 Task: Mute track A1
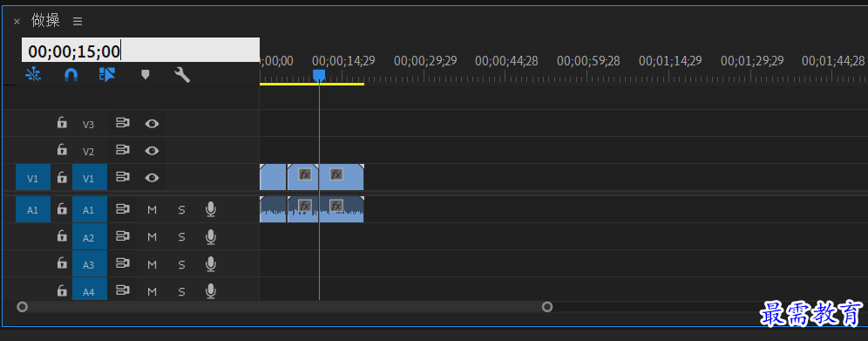coord(152,209)
